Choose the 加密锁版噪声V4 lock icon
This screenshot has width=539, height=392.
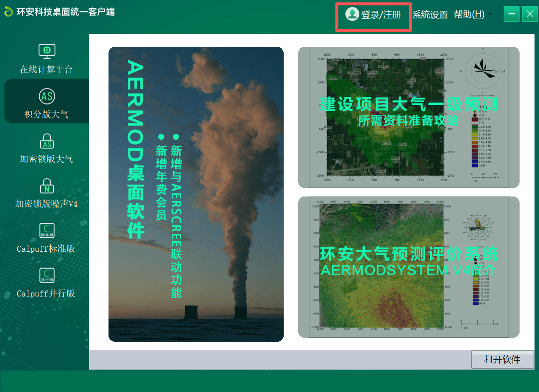tap(47, 186)
